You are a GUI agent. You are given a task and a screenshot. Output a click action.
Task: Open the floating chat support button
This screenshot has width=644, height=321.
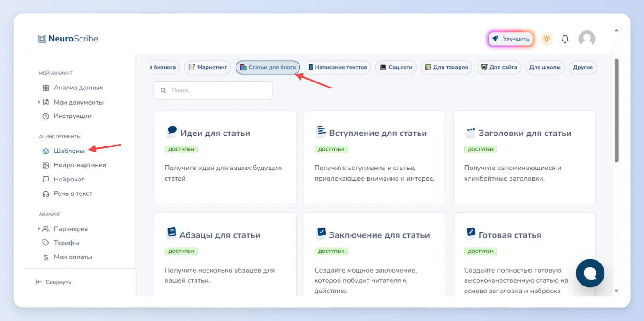pyautogui.click(x=590, y=273)
